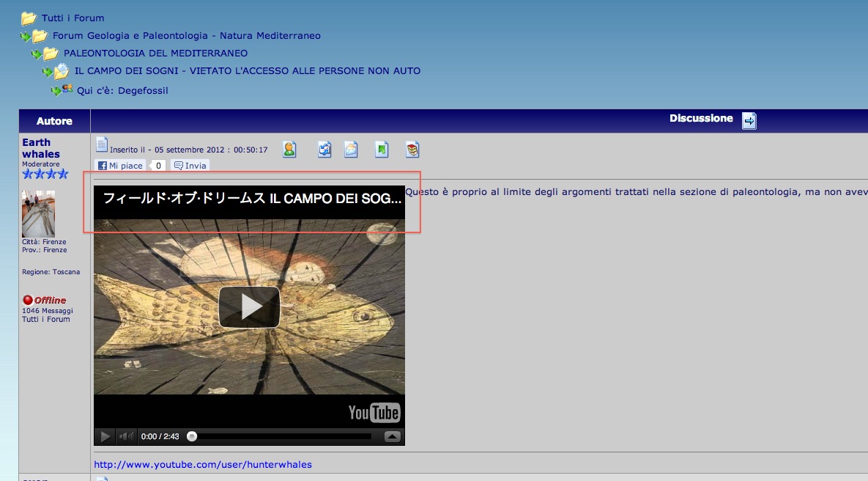This screenshot has height=481, width=868.
Task: Open Tutti i Forum breadcrumb link
Action: click(x=73, y=18)
